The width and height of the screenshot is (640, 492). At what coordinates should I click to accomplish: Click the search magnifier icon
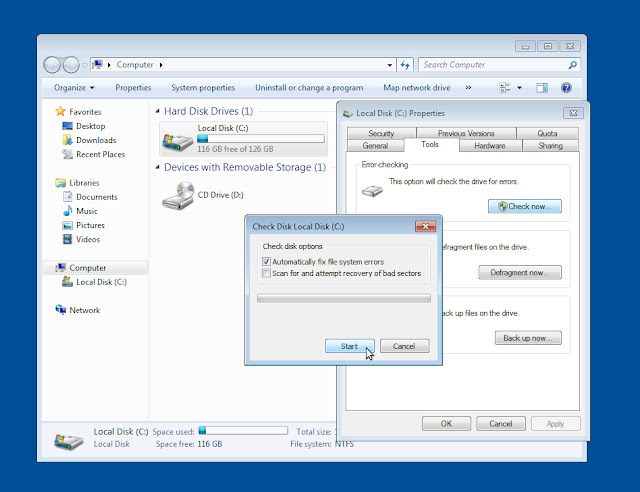point(572,65)
